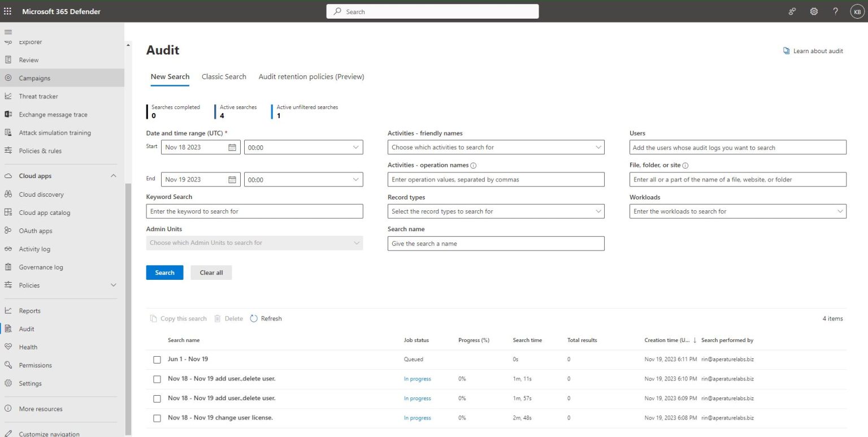This screenshot has width=868, height=437.
Task: Click the Search name column header
Action: click(x=184, y=340)
